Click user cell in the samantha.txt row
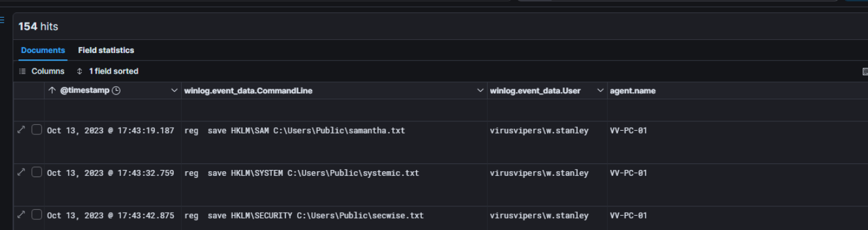Image resolution: width=868 pixels, height=230 pixels. 539,130
